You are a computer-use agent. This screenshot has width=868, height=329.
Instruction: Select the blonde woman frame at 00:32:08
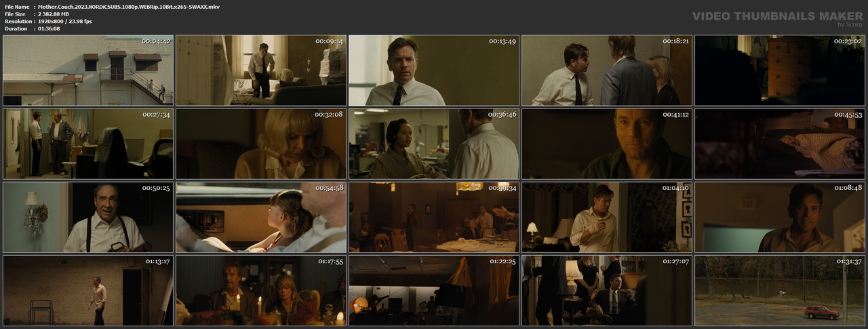point(261,144)
